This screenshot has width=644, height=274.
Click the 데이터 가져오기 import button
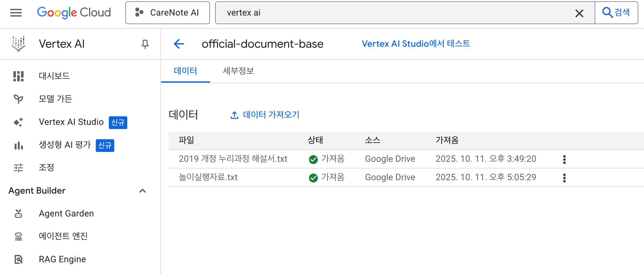265,115
